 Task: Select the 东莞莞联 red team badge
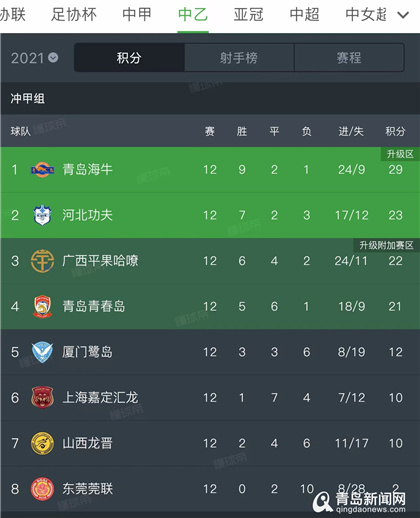[x=42, y=489]
